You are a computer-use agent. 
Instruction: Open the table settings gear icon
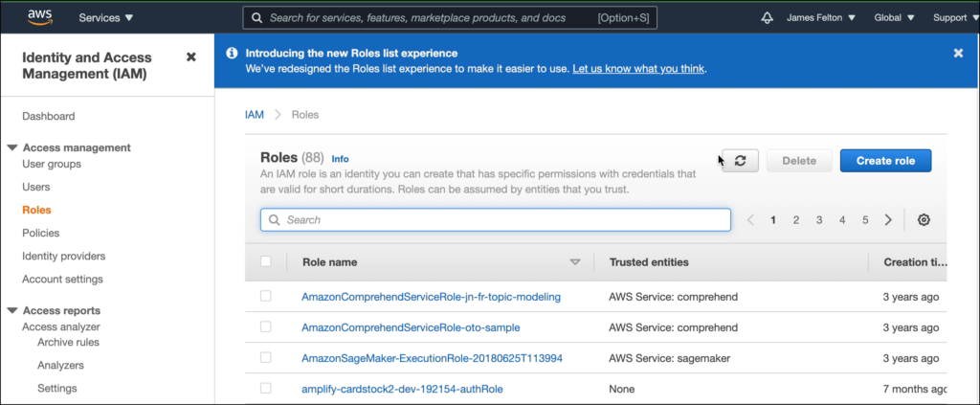(x=924, y=220)
